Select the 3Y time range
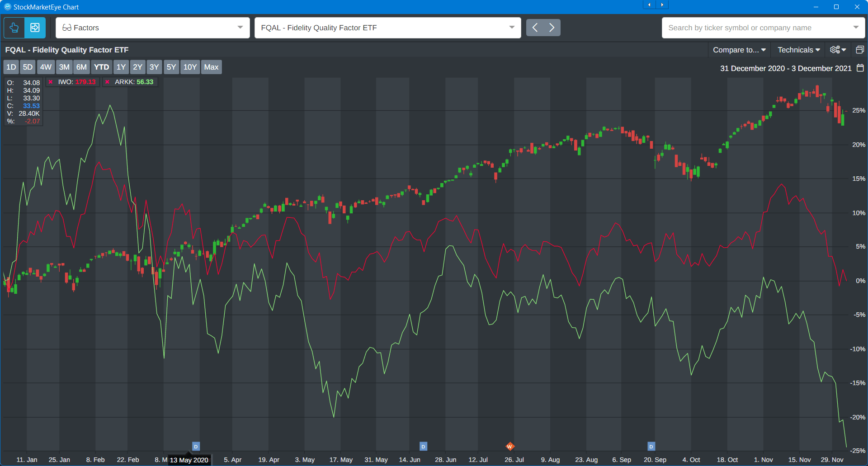The width and height of the screenshot is (868, 466). (x=154, y=67)
